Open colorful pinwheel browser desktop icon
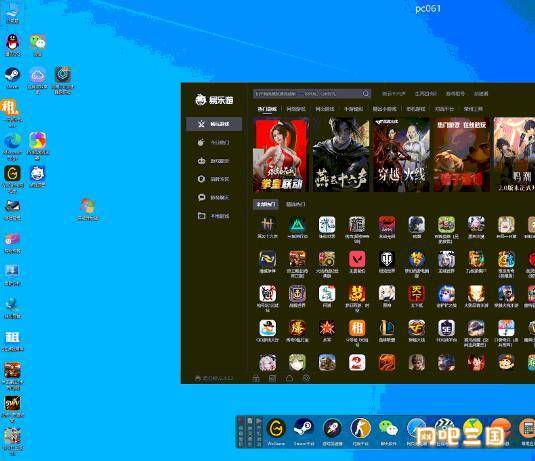 click(x=38, y=145)
